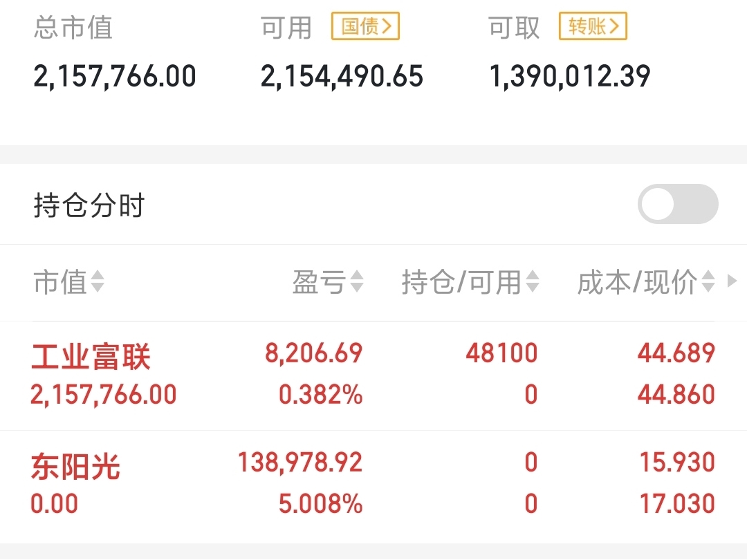Select 东阳光 profit rate 5.008%
The image size is (747, 560).
click(x=321, y=504)
